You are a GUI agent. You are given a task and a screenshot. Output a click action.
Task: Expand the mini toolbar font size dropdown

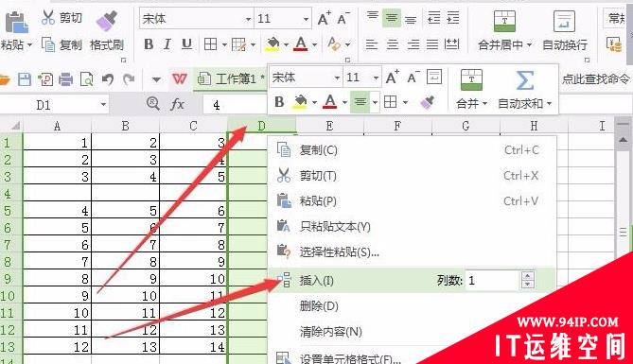[376, 78]
